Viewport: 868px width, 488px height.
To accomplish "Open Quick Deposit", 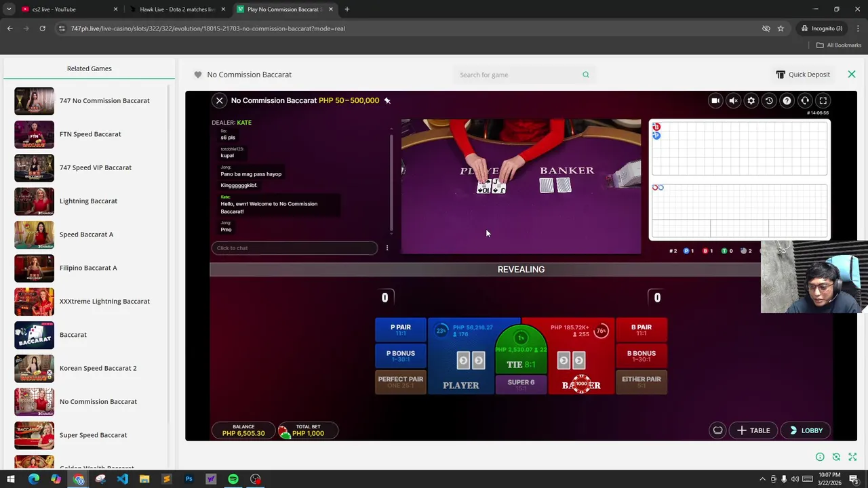I will 803,75.
